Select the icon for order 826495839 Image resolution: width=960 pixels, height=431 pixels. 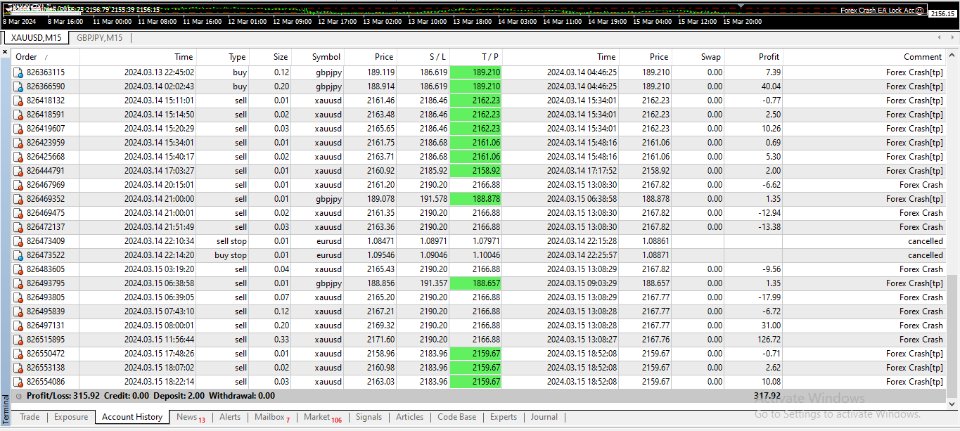18,312
